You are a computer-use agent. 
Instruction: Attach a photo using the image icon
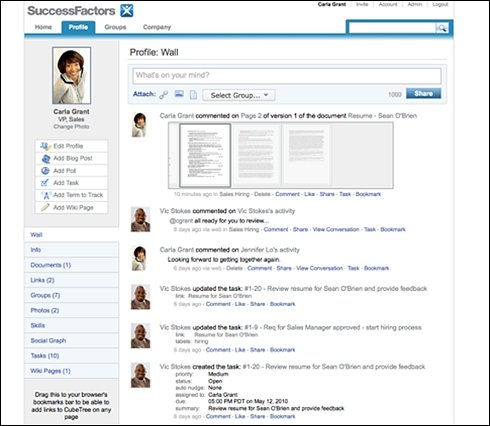(x=179, y=94)
